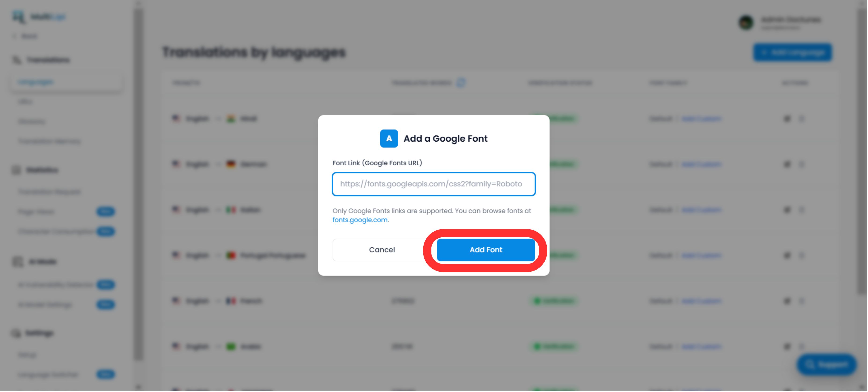Click the edit icon in the English-Hindi row
868x392 pixels.
click(x=787, y=118)
